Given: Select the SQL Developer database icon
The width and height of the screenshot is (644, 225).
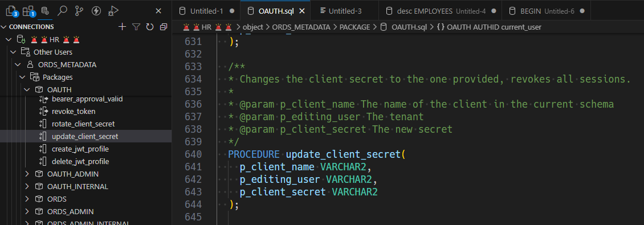Looking at the screenshot, I should coord(45,11).
